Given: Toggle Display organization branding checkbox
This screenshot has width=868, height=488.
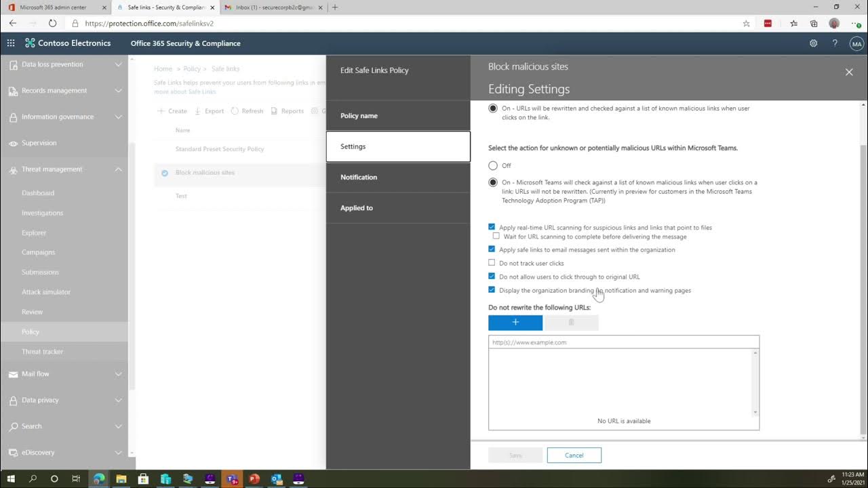Looking at the screenshot, I should click(492, 290).
